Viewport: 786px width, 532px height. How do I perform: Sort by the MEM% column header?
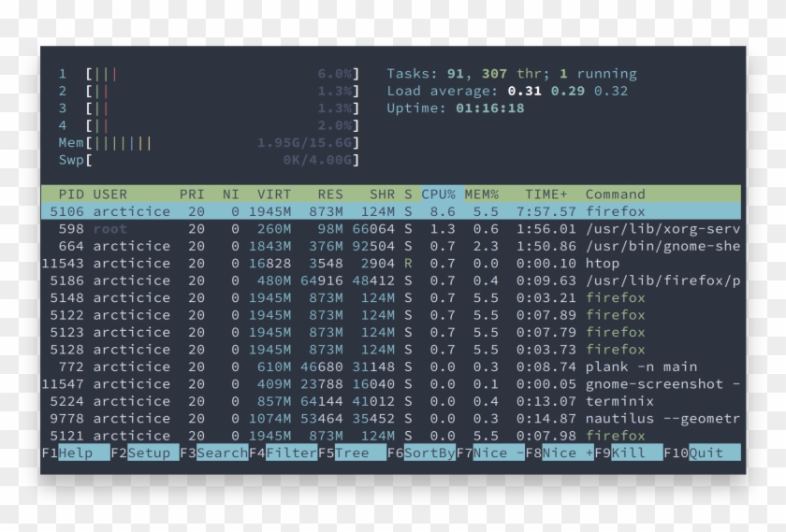[x=482, y=194]
